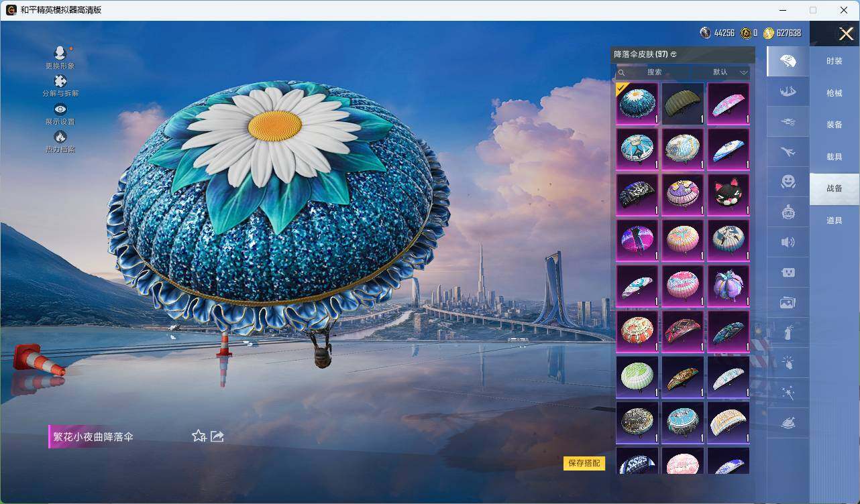This screenshot has height=504, width=860.
Task: Switch to the 装备 tab
Action: (835, 125)
